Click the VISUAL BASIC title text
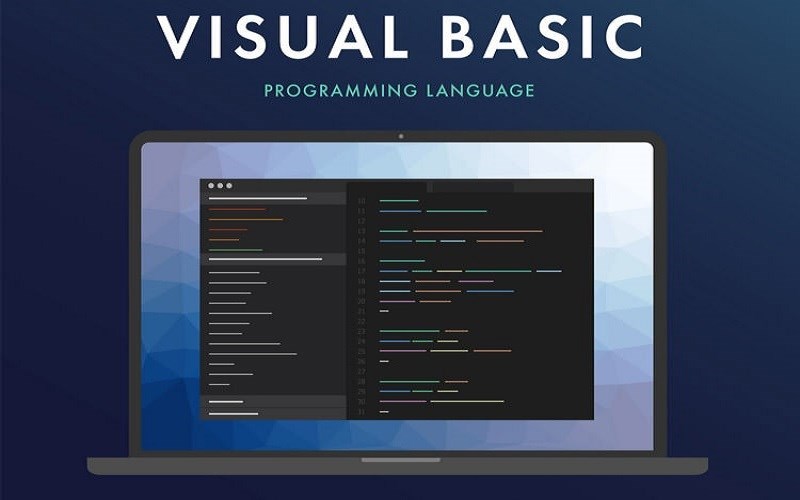 tap(399, 37)
